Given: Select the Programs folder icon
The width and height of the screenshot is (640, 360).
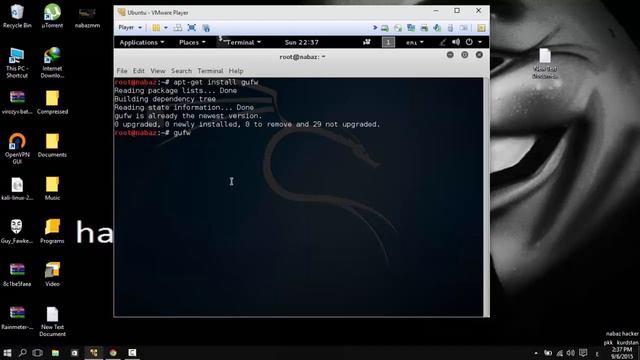Looking at the screenshot, I should point(52,231).
